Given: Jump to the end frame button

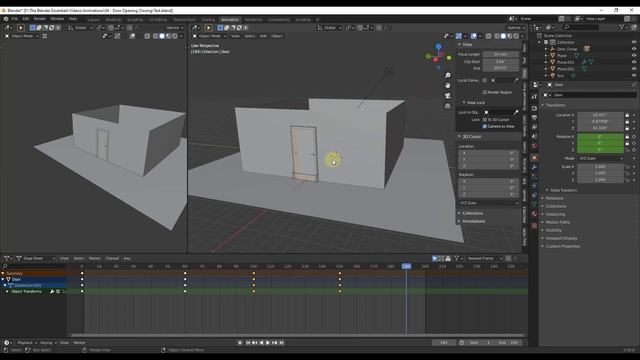Looking at the screenshot, I should coord(282,343).
